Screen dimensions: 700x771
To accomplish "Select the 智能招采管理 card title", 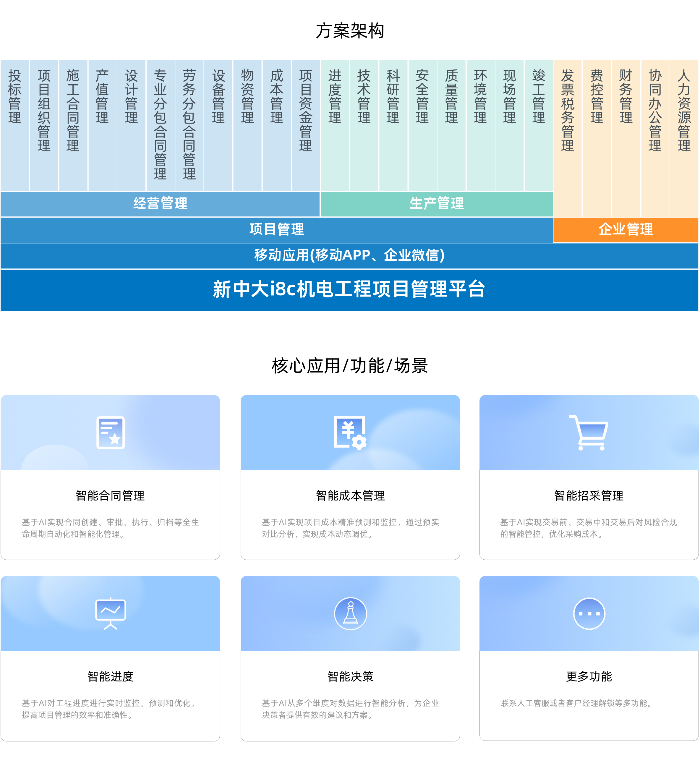I will [x=589, y=496].
